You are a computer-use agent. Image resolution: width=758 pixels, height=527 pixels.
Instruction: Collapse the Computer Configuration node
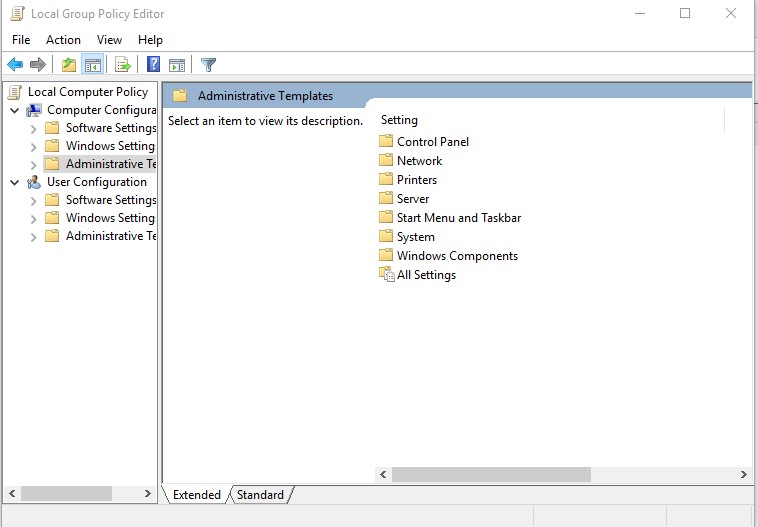tap(15, 111)
